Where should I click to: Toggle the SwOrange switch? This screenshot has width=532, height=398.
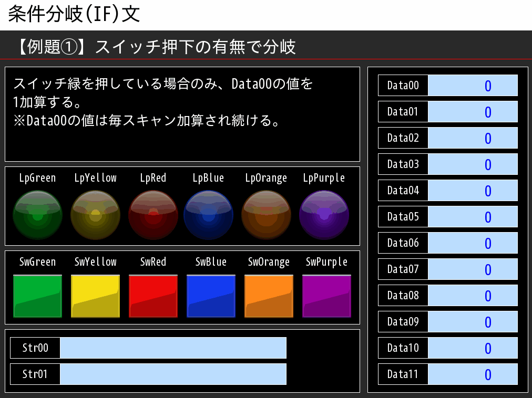coord(269,296)
